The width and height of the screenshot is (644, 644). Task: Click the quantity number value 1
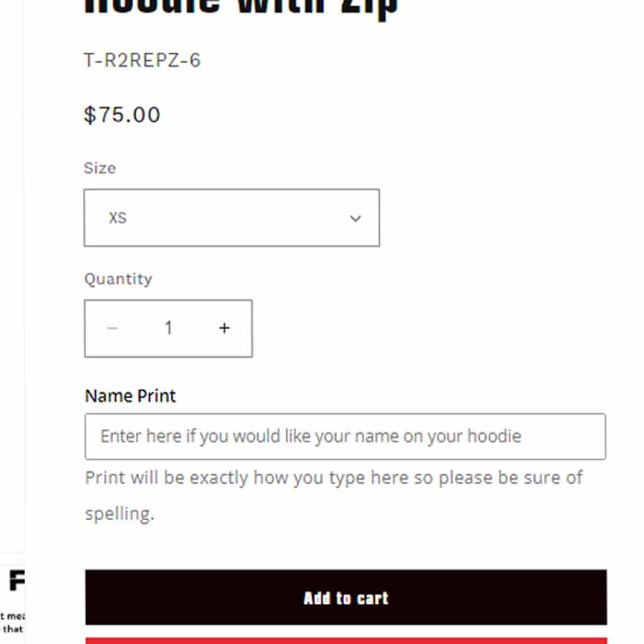pos(168,328)
